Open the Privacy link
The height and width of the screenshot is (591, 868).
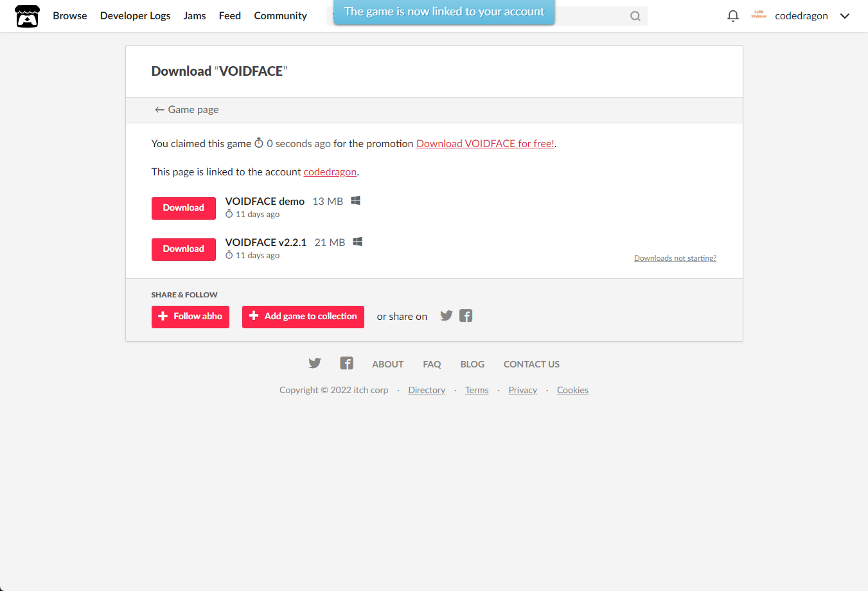tap(523, 391)
